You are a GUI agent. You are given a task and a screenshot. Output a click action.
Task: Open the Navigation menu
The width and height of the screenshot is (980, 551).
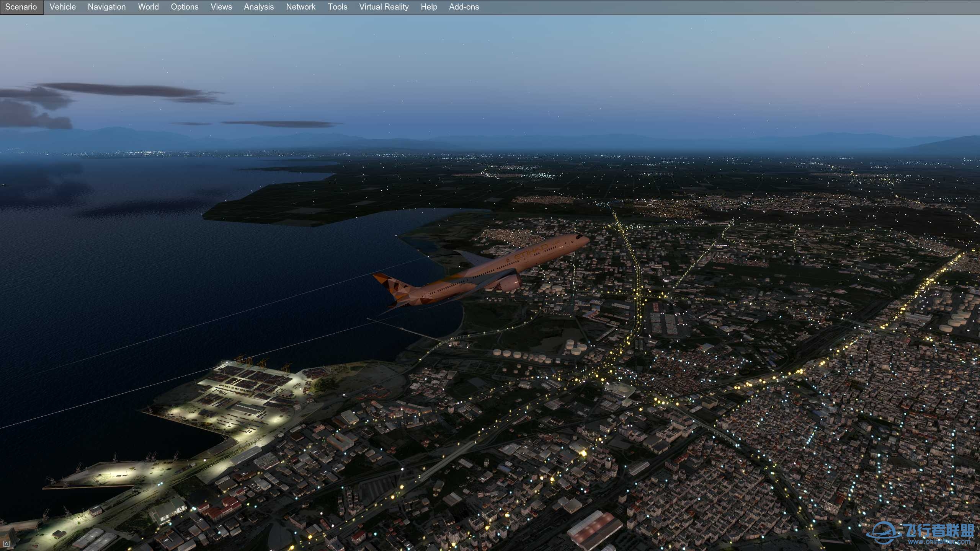click(106, 7)
